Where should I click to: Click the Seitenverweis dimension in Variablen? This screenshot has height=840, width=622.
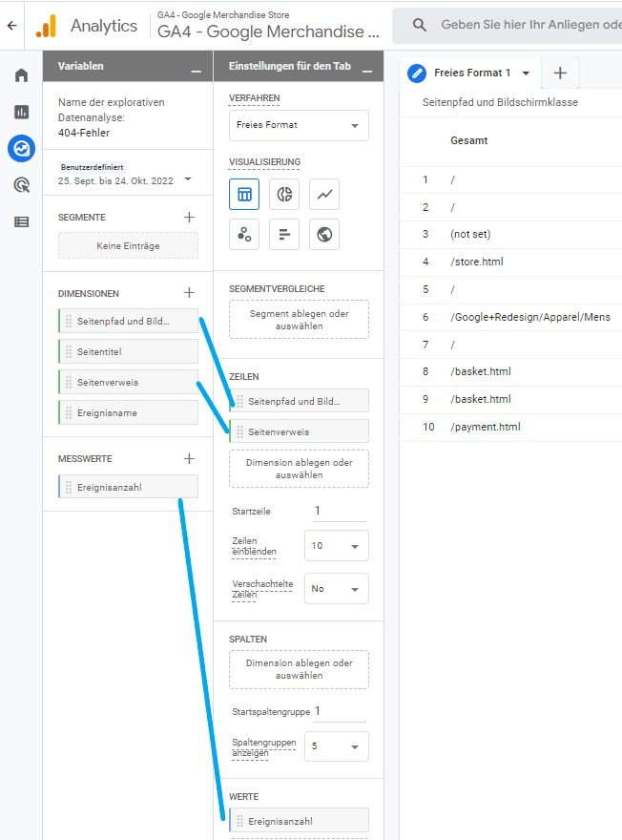(128, 382)
